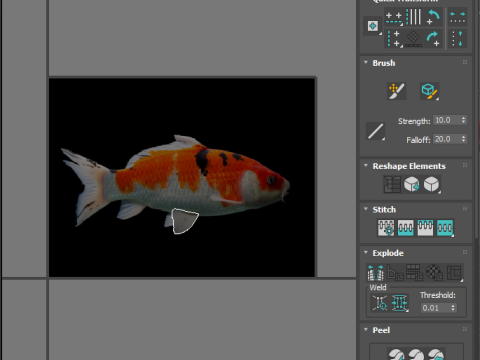Screen dimensions: 480x360
Task: Click Stitch to Average icon
Action: pos(405,228)
